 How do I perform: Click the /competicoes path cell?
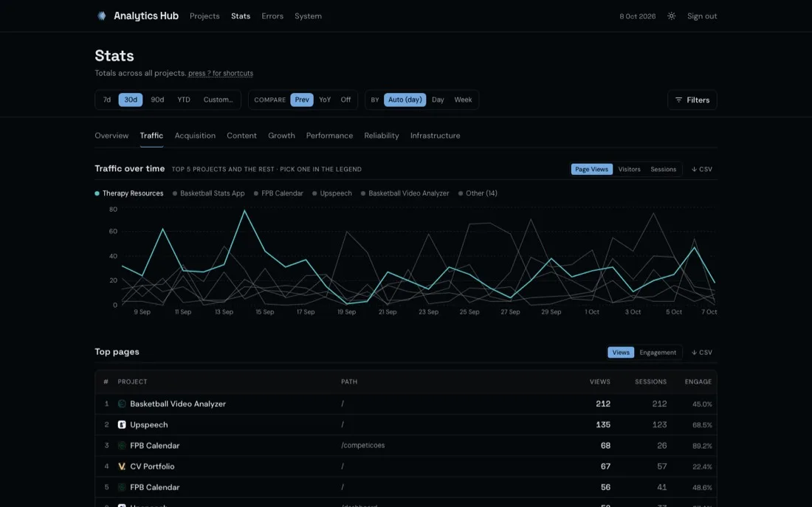tap(363, 445)
